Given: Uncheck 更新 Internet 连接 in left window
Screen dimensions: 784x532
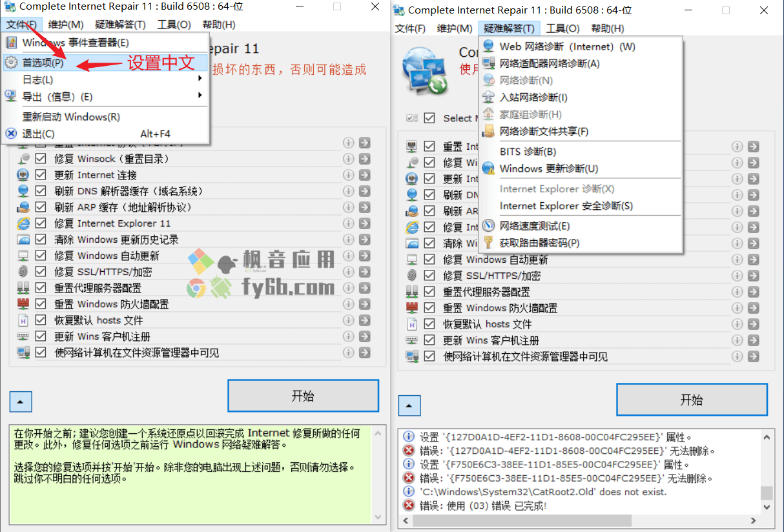Looking at the screenshot, I should (41, 175).
